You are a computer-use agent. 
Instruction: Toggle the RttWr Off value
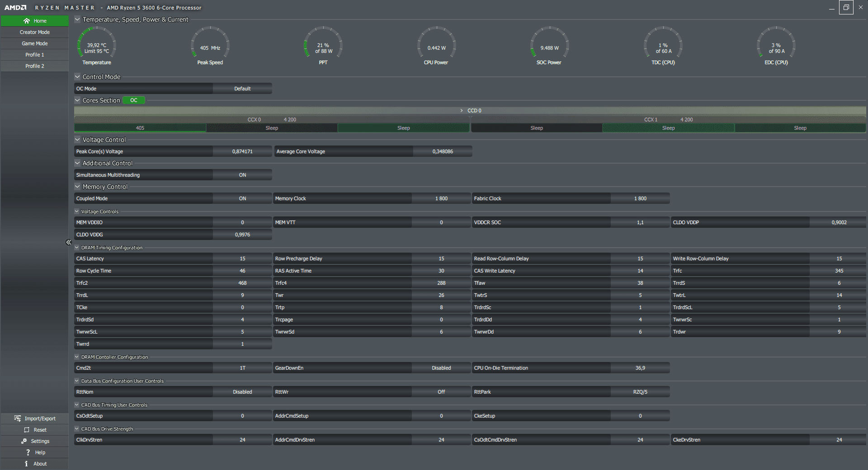point(441,392)
